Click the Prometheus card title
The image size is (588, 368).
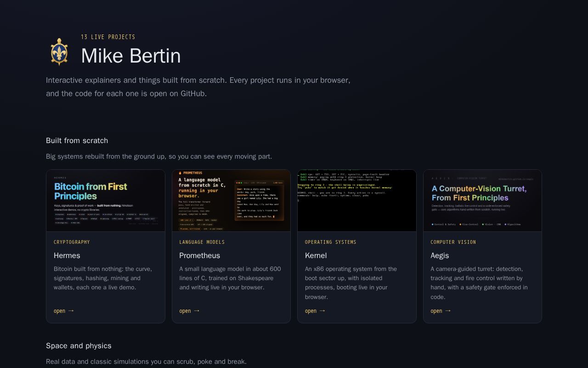(200, 255)
